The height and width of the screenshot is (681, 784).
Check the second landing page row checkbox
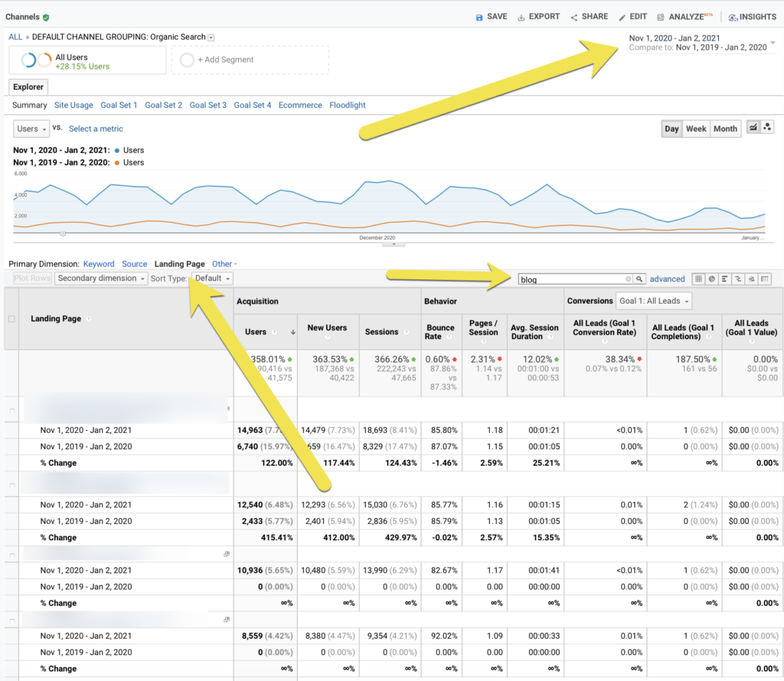pyautogui.click(x=11, y=484)
